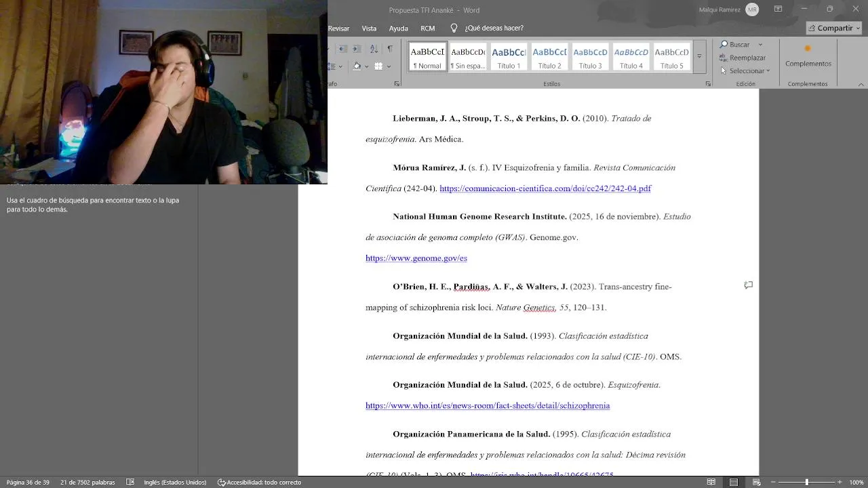Click the borders icon
The image size is (868, 488).
coord(378,66)
